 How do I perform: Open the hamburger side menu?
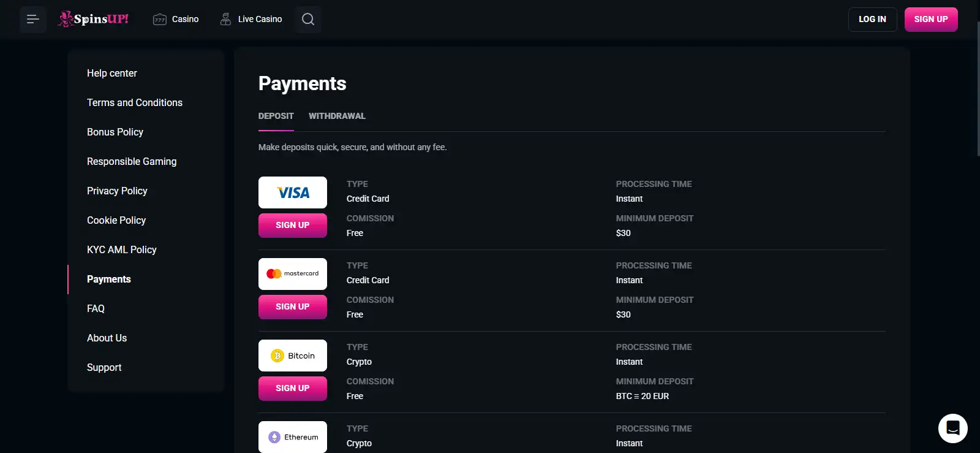(x=33, y=20)
